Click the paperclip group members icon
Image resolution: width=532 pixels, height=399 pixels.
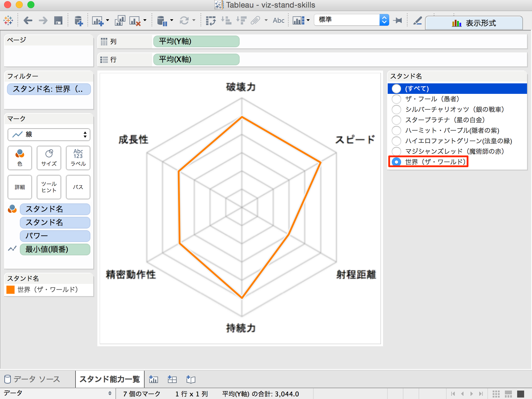click(255, 20)
